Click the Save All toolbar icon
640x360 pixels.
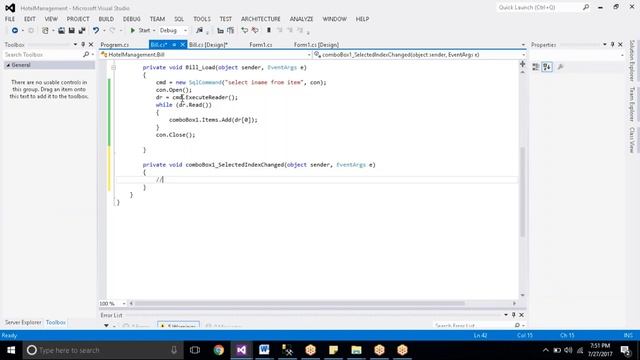[x=82, y=31]
